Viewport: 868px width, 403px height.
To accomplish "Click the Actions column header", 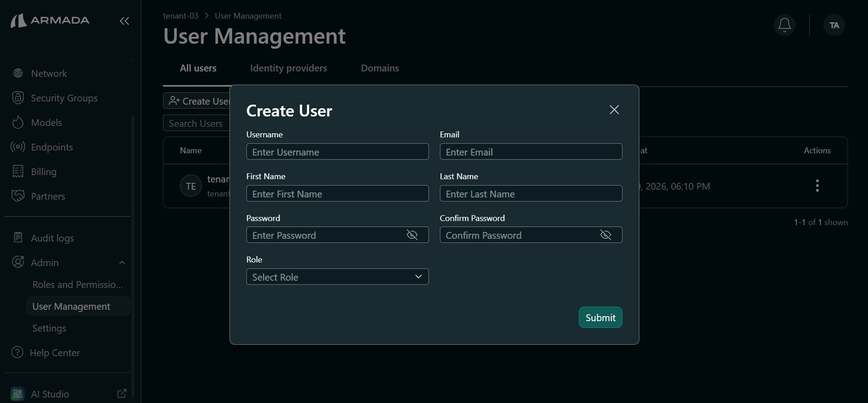I will 817,151.
